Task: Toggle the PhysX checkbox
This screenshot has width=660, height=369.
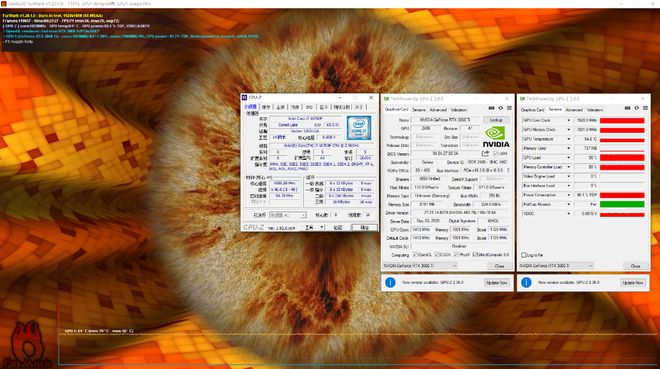Action: [x=456, y=255]
